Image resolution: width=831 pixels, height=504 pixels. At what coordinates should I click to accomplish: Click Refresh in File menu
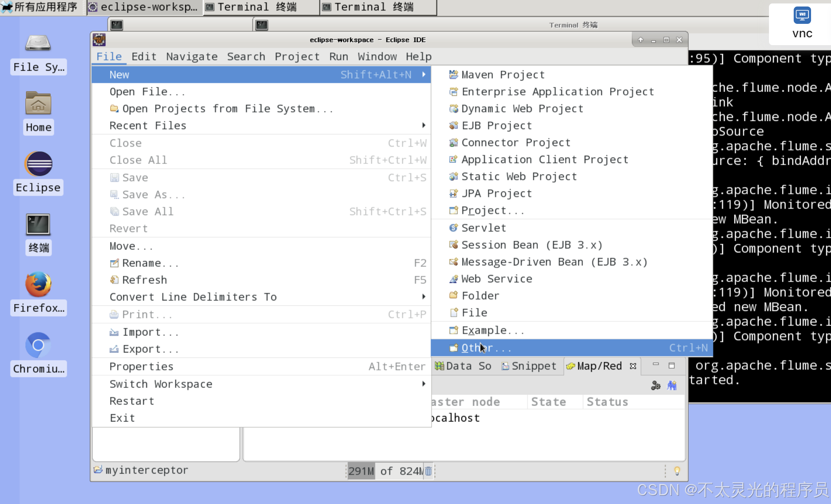(261, 280)
